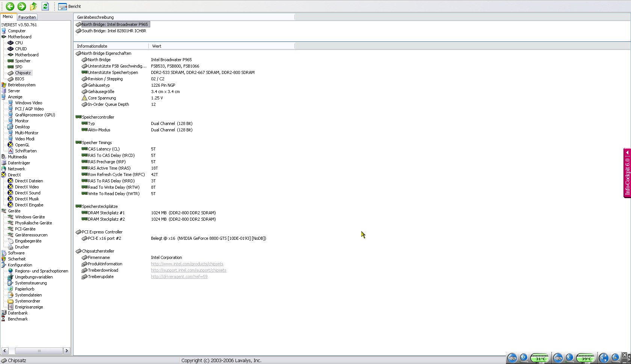The image size is (631, 364).
Task: Select the Chipsatz tree item
Action: [x=23, y=73]
